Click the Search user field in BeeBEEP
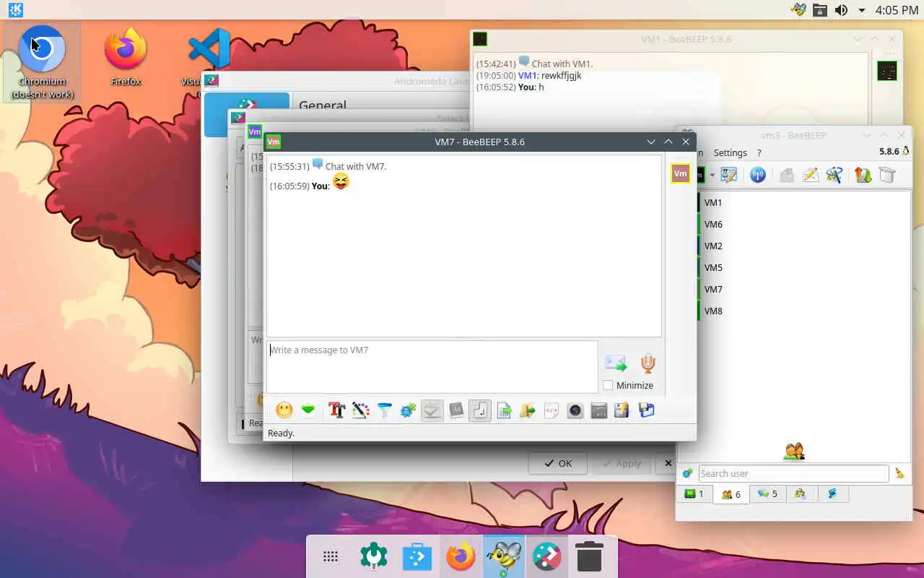Viewport: 924px width, 578px height. pyautogui.click(x=793, y=473)
